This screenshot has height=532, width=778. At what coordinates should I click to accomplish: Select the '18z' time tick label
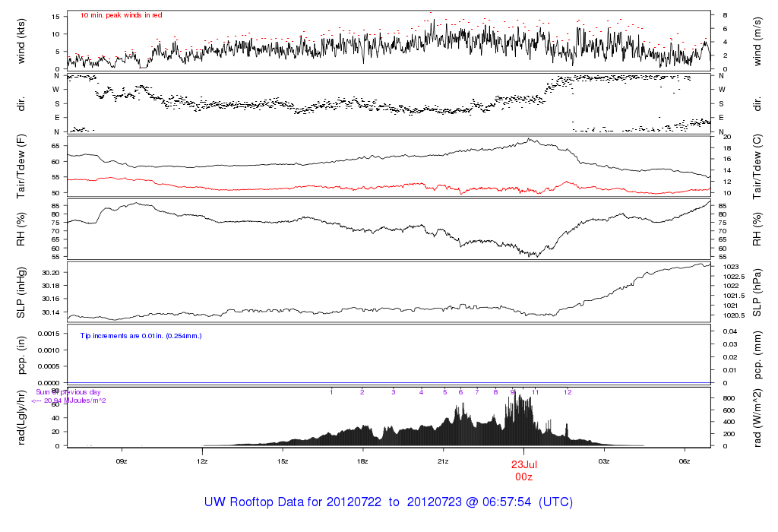click(362, 461)
